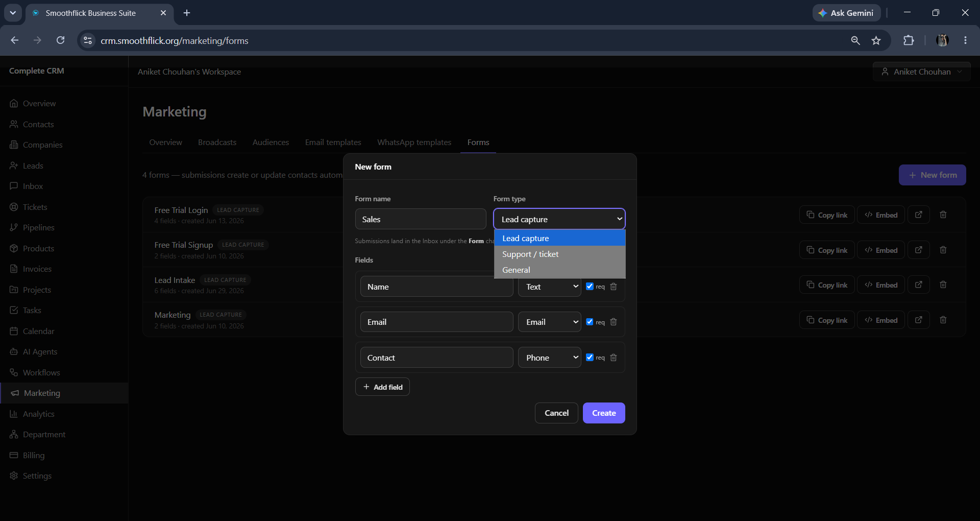Screen dimensions: 980x521
Task: Click the address bar URL
Action: click(x=175, y=40)
